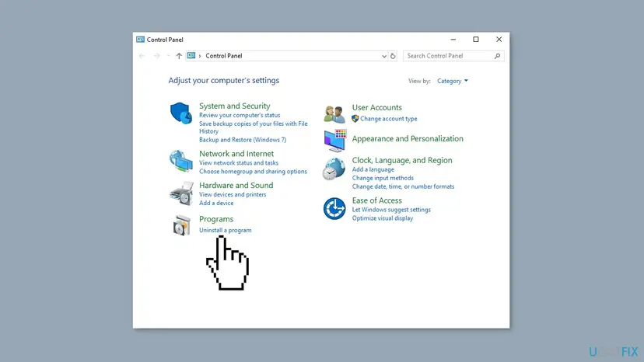Click Change date, time, or number formats

(403, 186)
